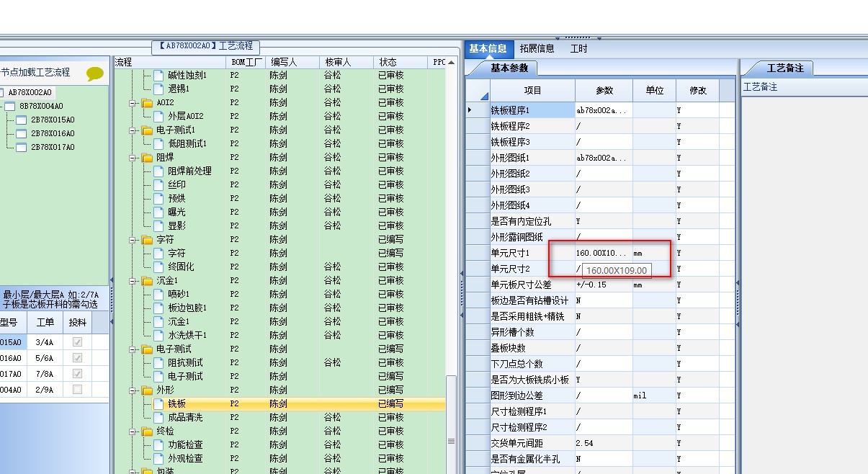Toggle 投料 checkbox for work order 7/8A
Screen dimensions: 868x474
(x=77, y=374)
